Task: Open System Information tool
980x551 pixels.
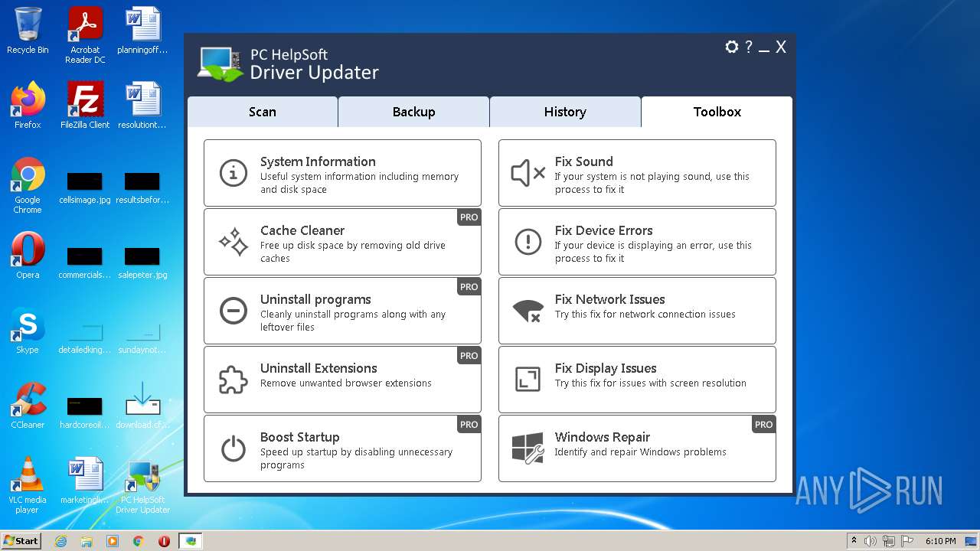Action: click(342, 173)
